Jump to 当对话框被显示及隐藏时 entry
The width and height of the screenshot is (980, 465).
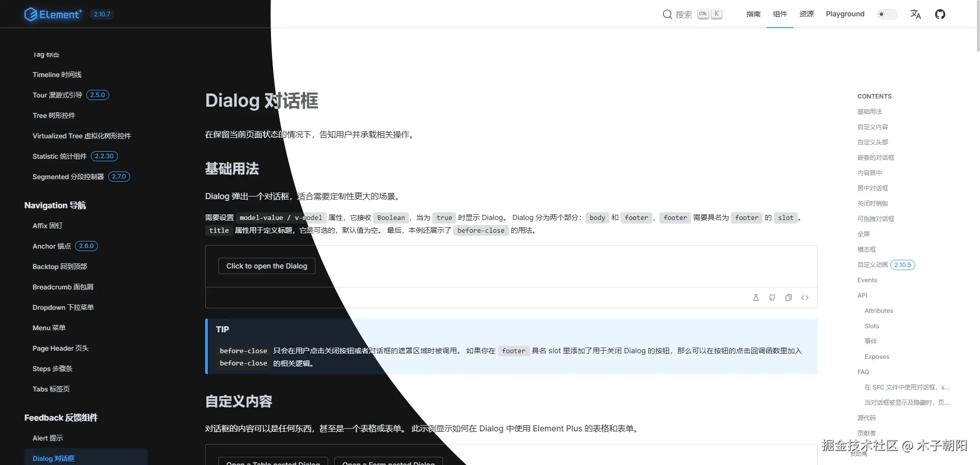tap(907, 403)
